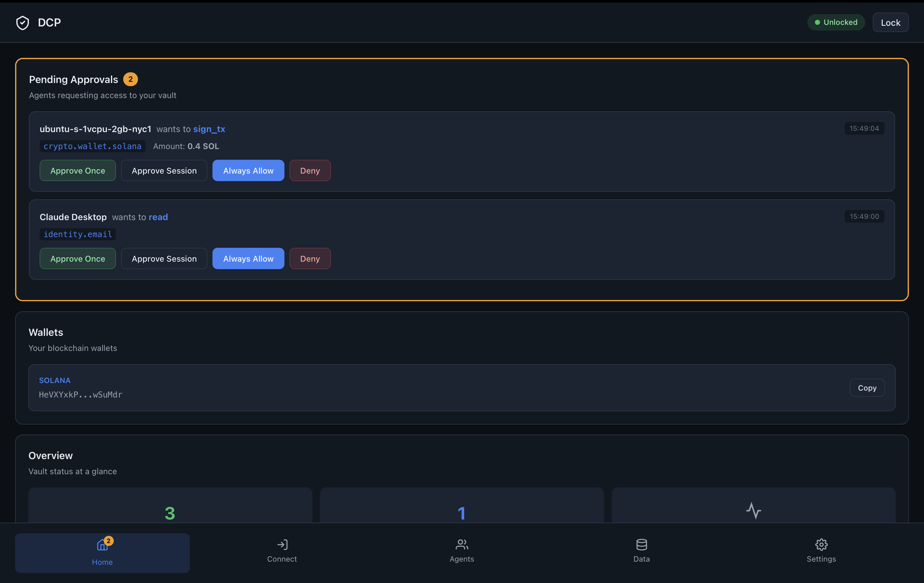Click the Agents people icon
The width and height of the screenshot is (924, 583).
[x=462, y=545]
